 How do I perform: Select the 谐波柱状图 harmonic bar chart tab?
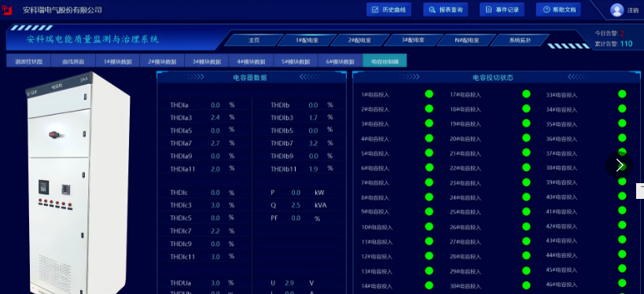29,61
